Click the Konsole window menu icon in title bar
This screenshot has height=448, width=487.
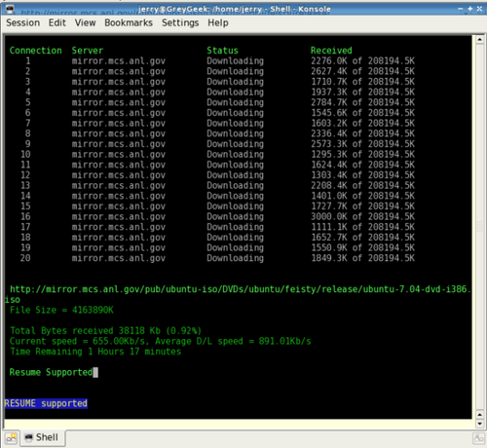(x=10, y=9)
